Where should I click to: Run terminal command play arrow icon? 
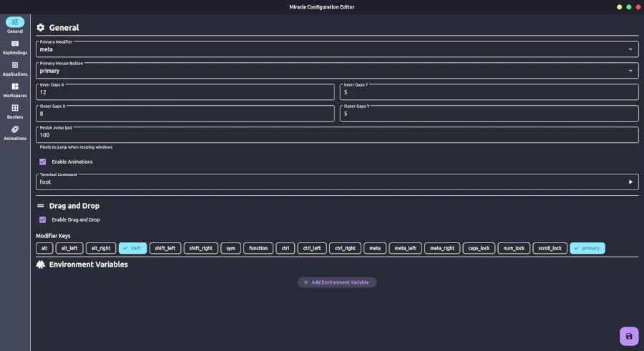click(630, 182)
